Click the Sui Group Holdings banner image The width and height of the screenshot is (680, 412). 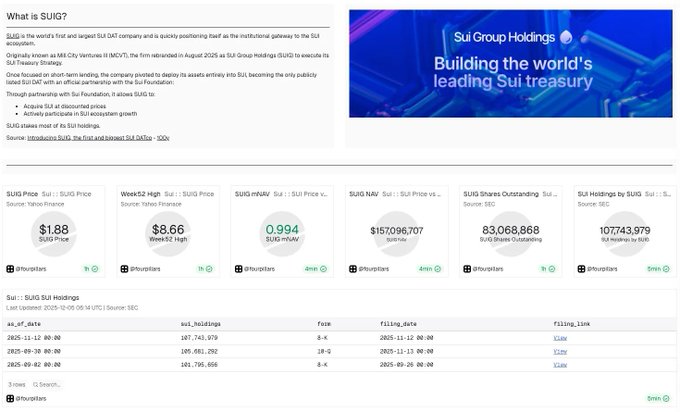coord(510,63)
